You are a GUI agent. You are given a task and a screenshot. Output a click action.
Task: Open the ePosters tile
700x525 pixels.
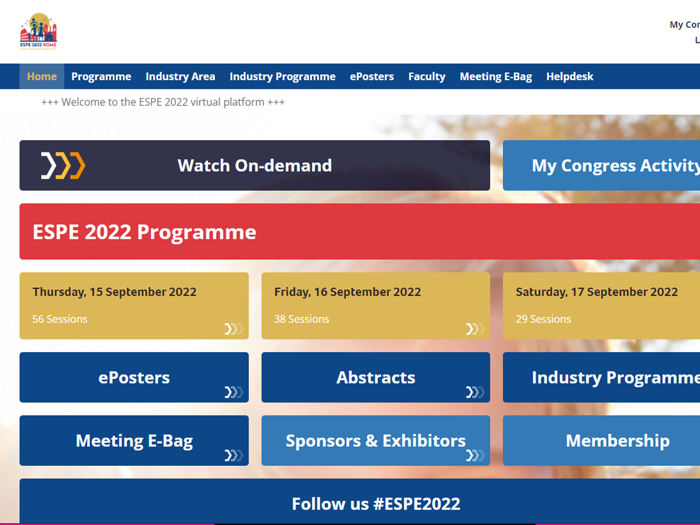pos(134,377)
